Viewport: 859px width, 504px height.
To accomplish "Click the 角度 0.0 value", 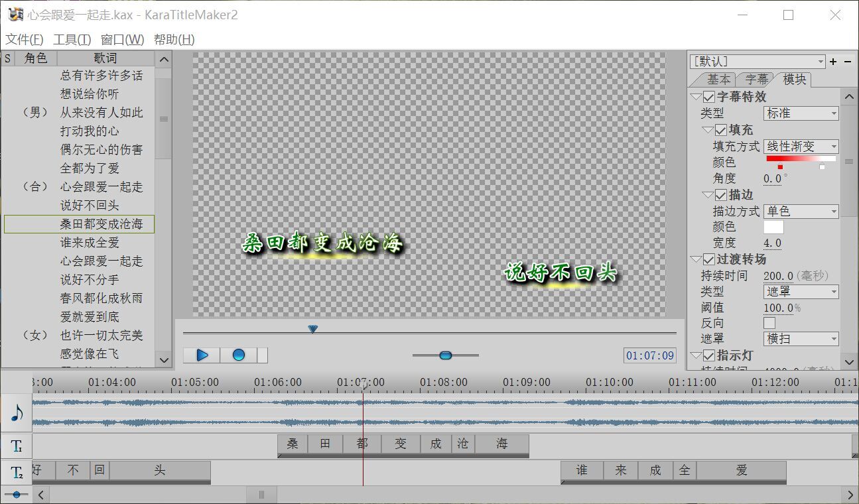I will pos(772,178).
